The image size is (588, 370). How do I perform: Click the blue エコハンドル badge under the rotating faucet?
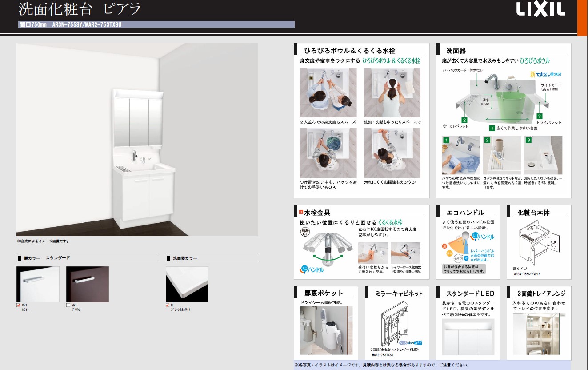pyautogui.click(x=311, y=270)
